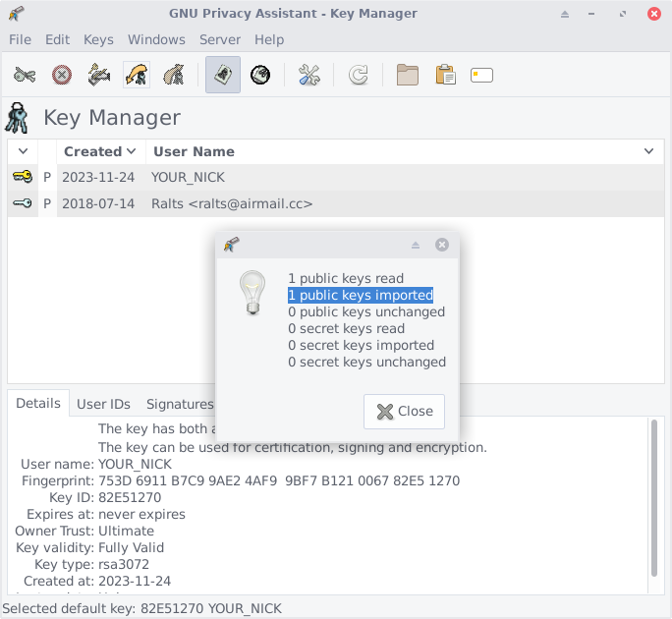This screenshot has height=619, width=672.
Task: Click the Import keys toolbar icon
Action: tap(137, 75)
